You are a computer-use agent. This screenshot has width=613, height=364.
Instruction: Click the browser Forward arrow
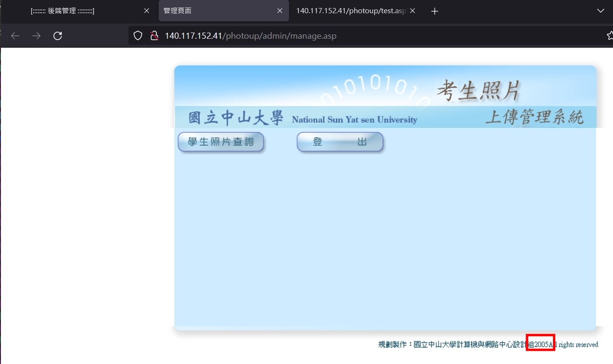[x=36, y=36]
